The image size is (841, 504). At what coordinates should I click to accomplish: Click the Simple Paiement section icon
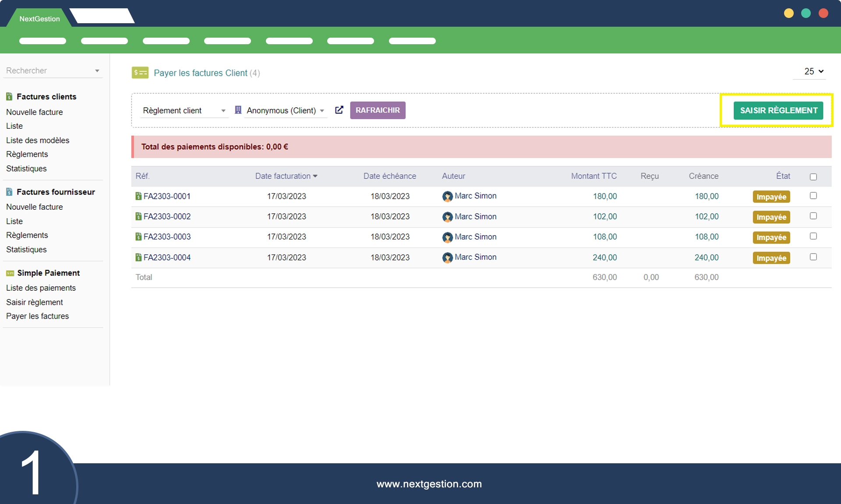[x=10, y=273]
